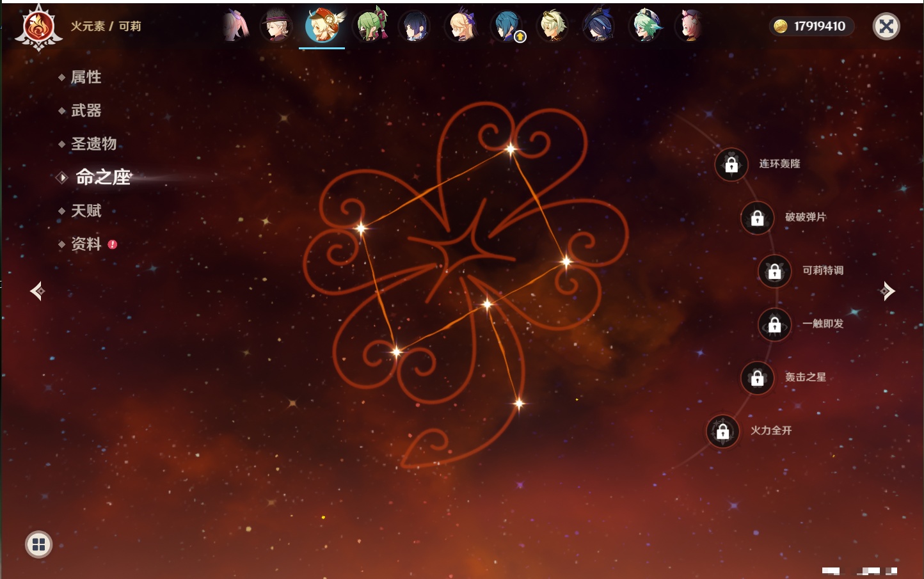Open the 武器 weapon page
924x579 pixels.
click(86, 111)
